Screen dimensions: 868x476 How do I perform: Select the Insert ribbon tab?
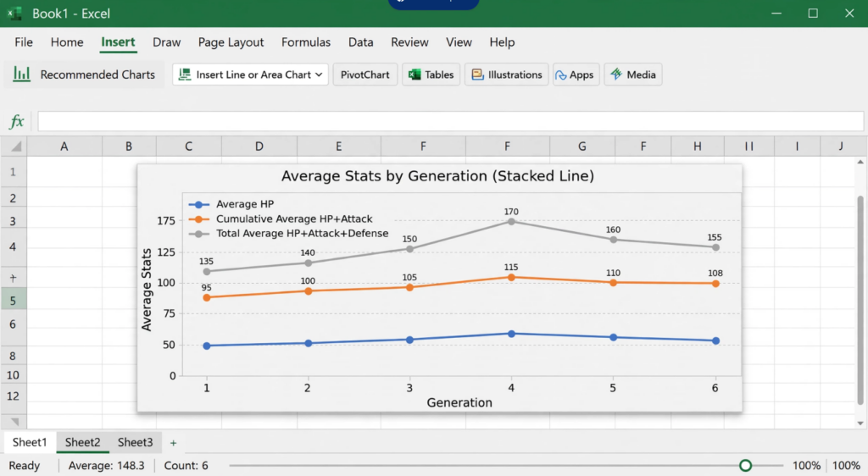pos(118,42)
